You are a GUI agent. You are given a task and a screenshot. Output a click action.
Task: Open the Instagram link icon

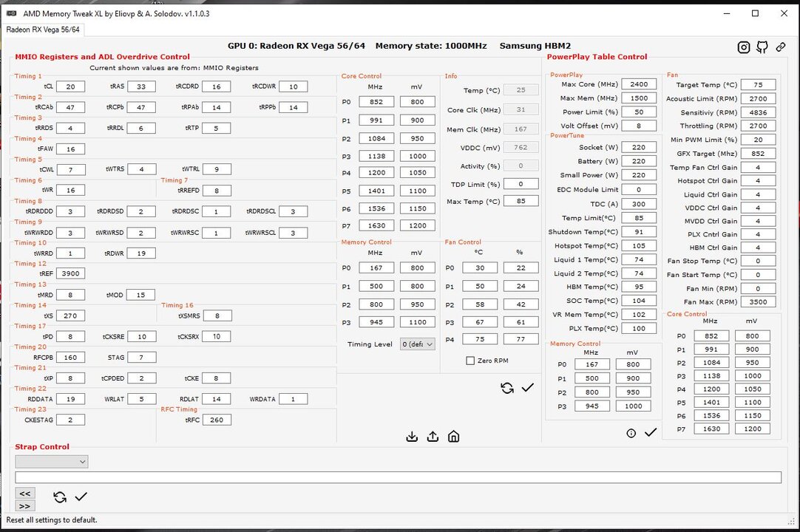[x=744, y=47]
